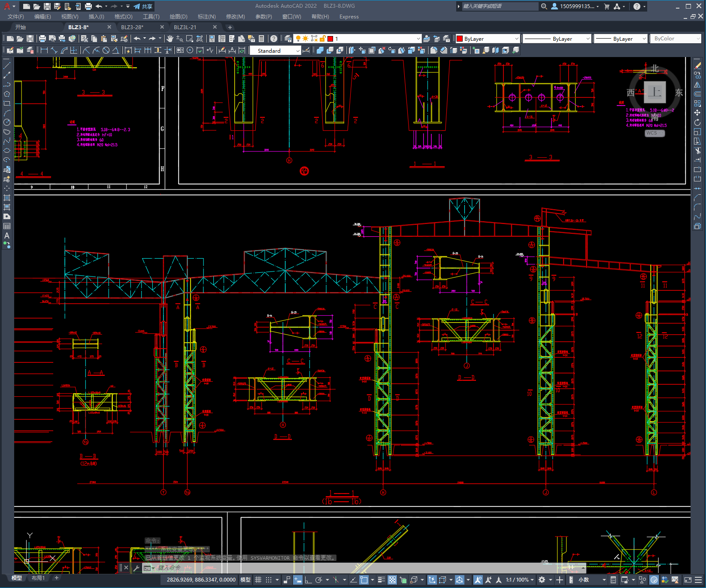This screenshot has height=588, width=706.
Task: Toggle the drawing grid display
Action: (x=258, y=580)
